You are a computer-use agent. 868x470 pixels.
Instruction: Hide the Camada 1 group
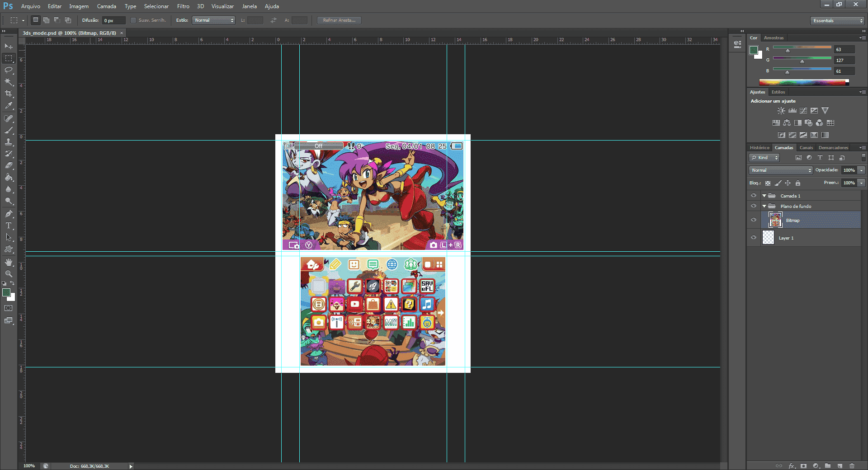pos(754,196)
